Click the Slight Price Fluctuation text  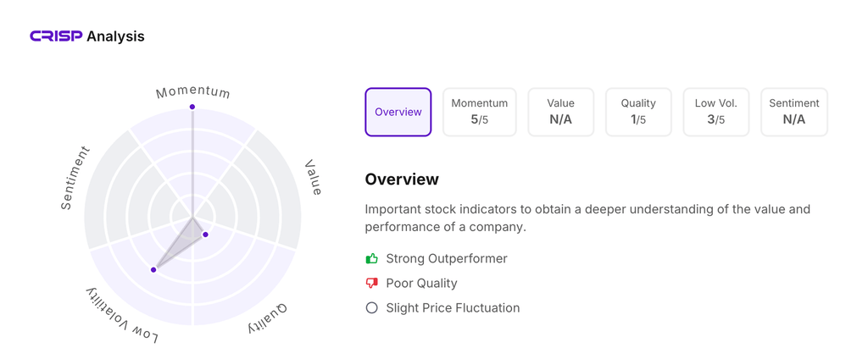pyautogui.click(x=453, y=308)
